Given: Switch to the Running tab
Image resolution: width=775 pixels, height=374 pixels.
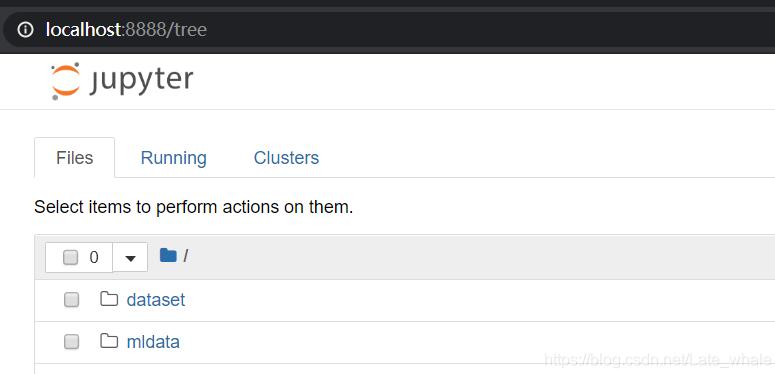Looking at the screenshot, I should (173, 158).
